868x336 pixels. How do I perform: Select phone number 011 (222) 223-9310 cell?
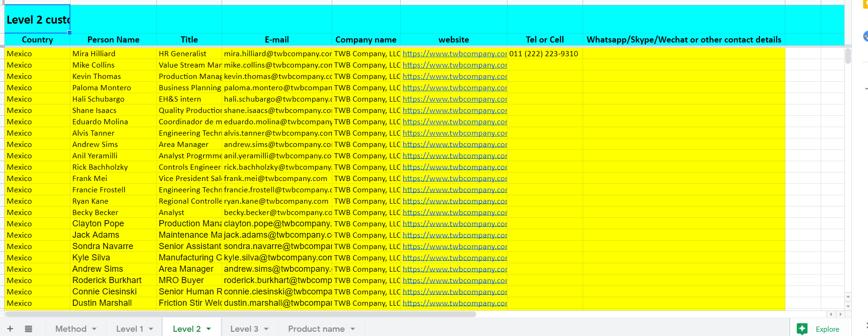coord(545,53)
